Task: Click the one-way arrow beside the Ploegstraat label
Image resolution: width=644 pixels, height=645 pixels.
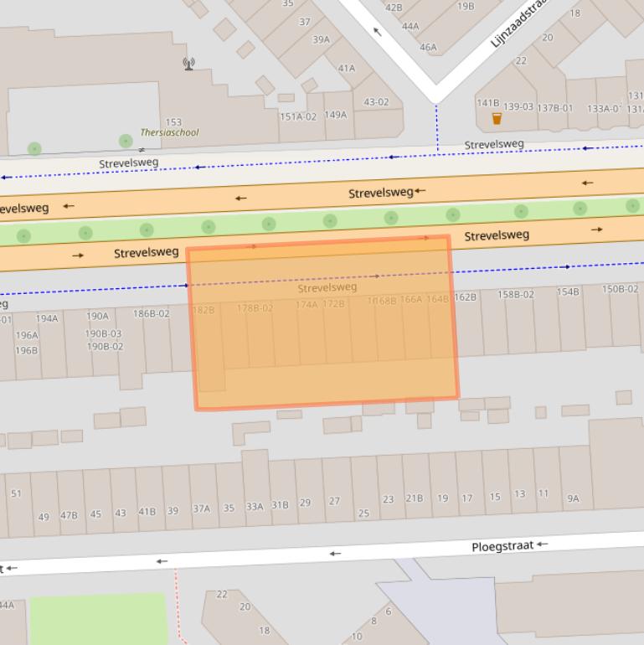Action: 543,544
